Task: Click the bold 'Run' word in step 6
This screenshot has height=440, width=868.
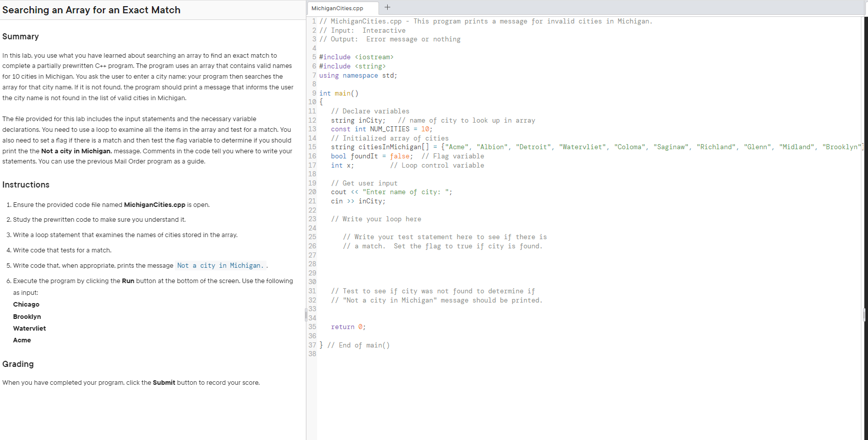Action: 128,281
